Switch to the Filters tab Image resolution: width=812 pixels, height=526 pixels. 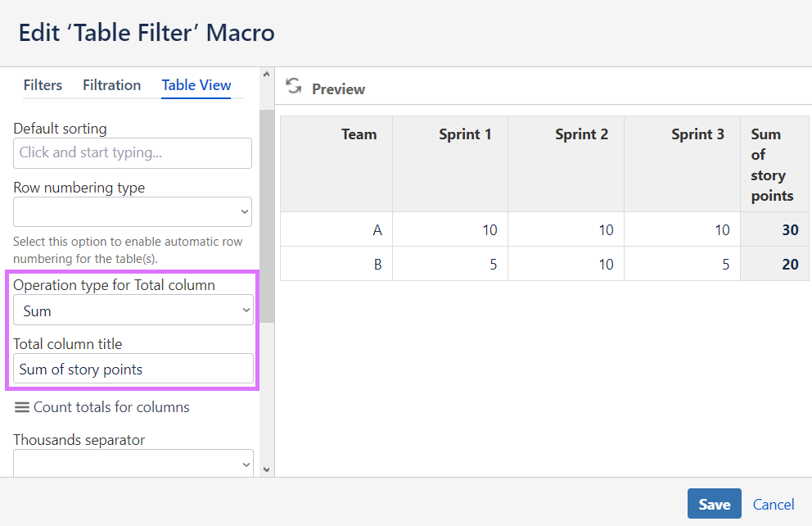click(x=43, y=85)
